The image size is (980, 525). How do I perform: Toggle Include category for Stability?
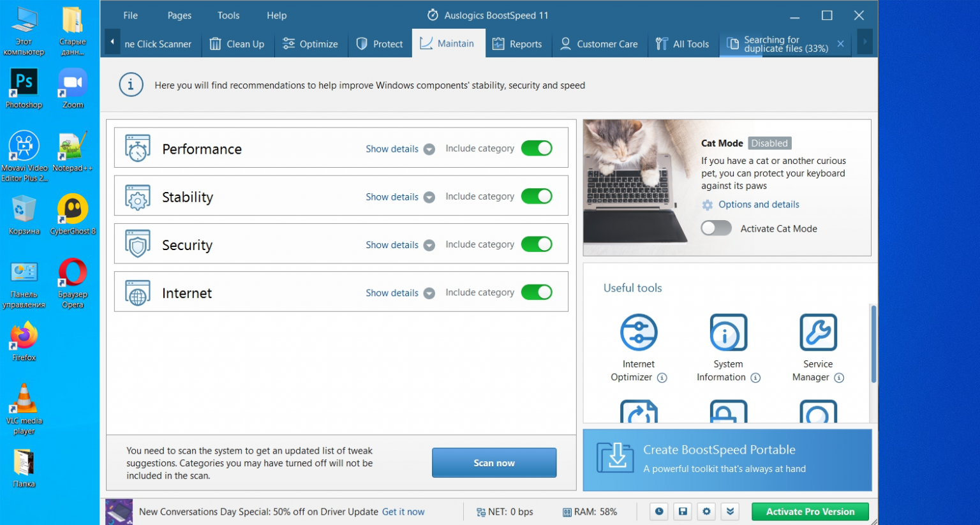pos(537,196)
